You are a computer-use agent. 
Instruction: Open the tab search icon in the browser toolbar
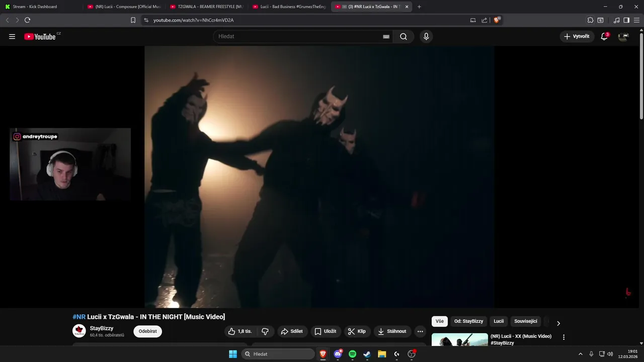(600, 20)
